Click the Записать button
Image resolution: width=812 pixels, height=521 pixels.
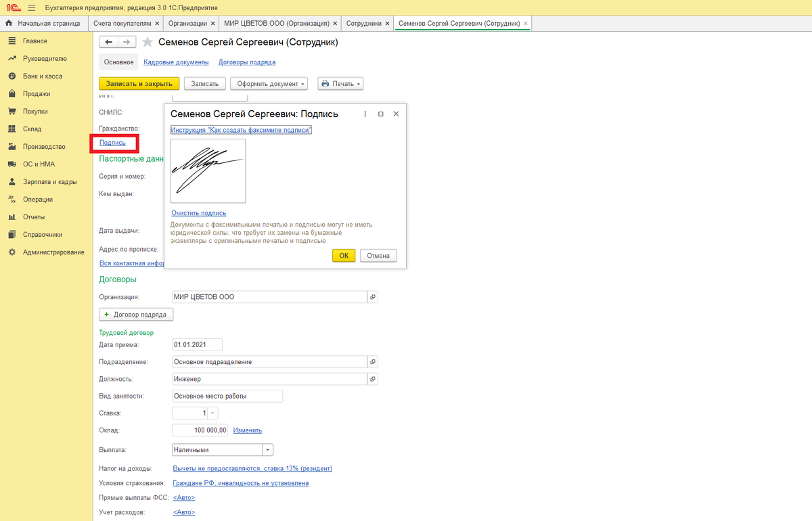click(204, 84)
